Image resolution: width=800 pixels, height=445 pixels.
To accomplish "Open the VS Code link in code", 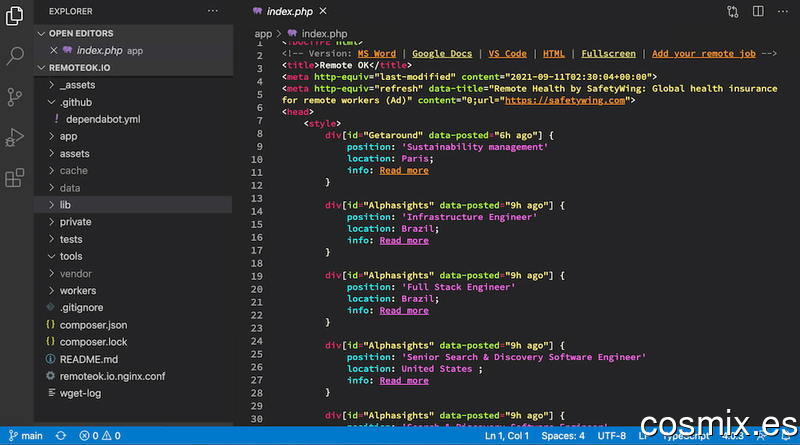I will click(x=507, y=54).
